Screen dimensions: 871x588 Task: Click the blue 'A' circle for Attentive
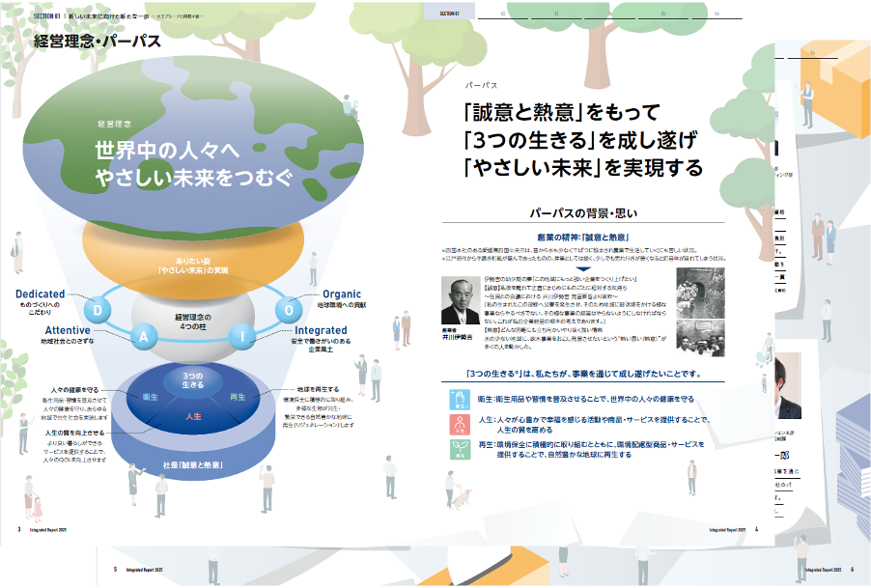(x=143, y=335)
